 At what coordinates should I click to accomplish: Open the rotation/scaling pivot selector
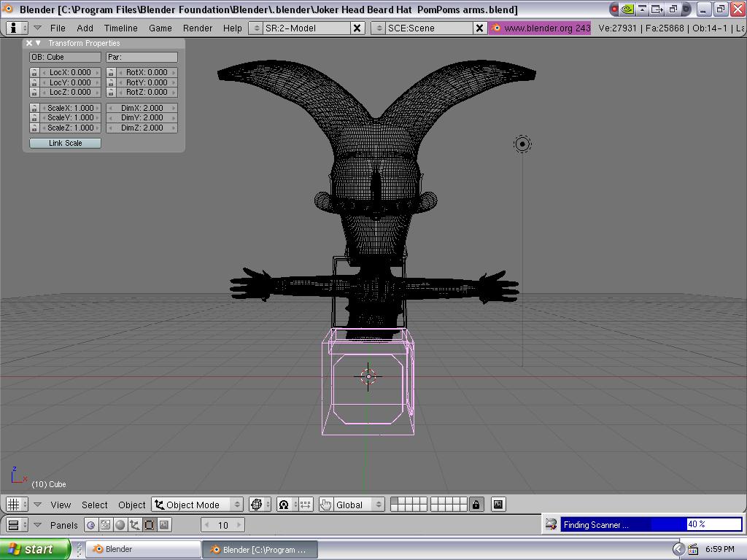point(287,505)
